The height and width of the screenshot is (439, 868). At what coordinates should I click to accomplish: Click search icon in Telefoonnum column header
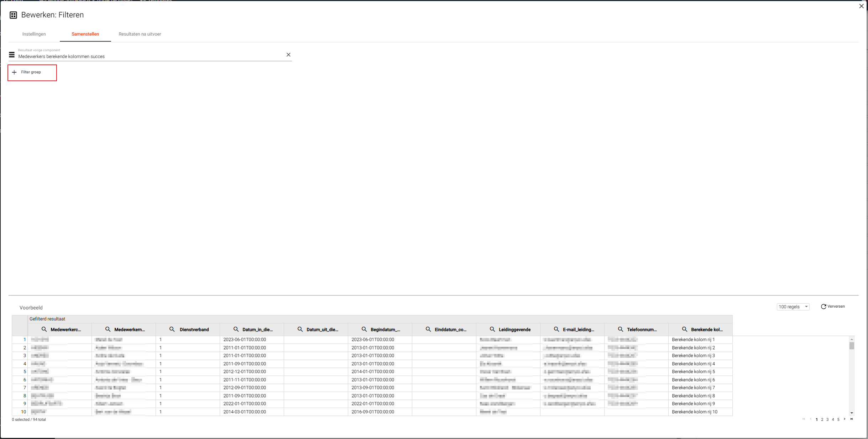[621, 329]
